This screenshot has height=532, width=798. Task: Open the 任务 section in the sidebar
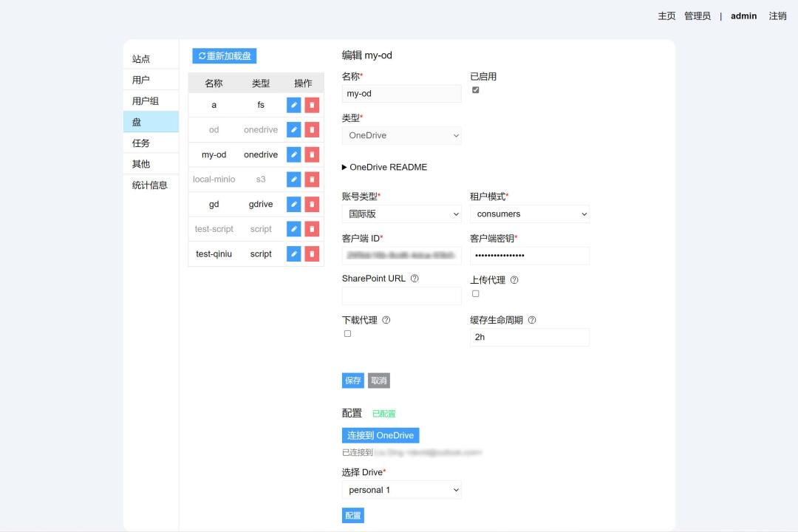[140, 143]
